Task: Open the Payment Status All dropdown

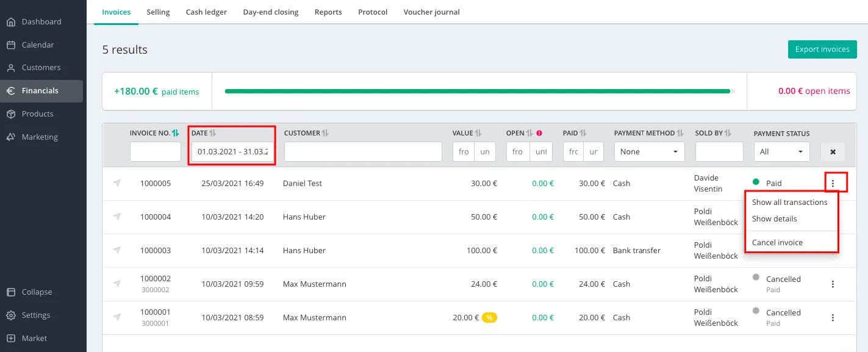Action: click(781, 152)
